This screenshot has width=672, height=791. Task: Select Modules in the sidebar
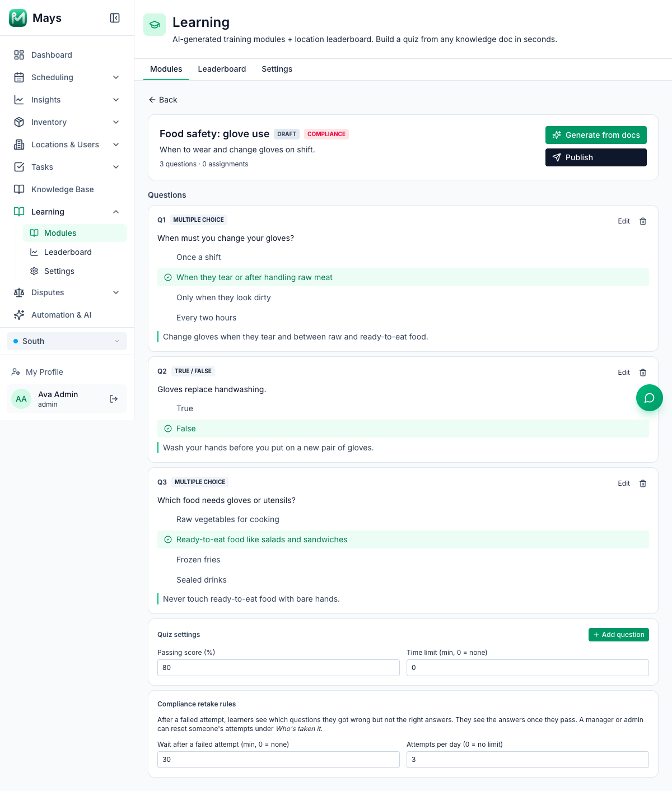(x=75, y=233)
